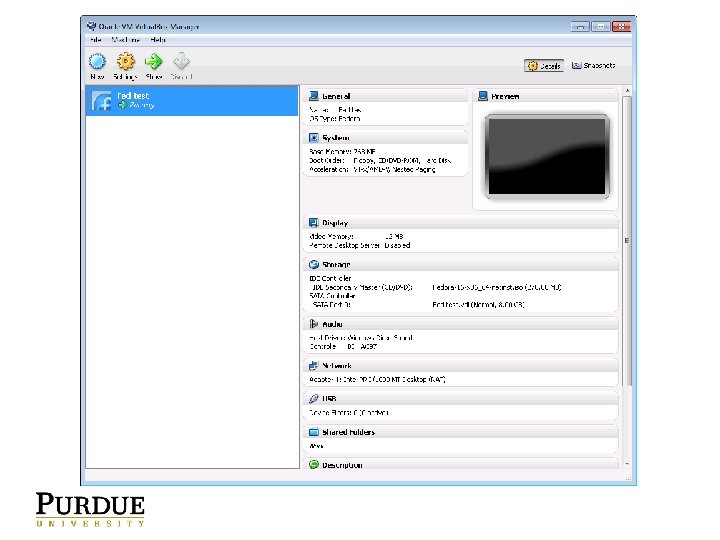720x540 pixels.
Task: Click the VM preview screen thumbnail
Action: point(547,156)
